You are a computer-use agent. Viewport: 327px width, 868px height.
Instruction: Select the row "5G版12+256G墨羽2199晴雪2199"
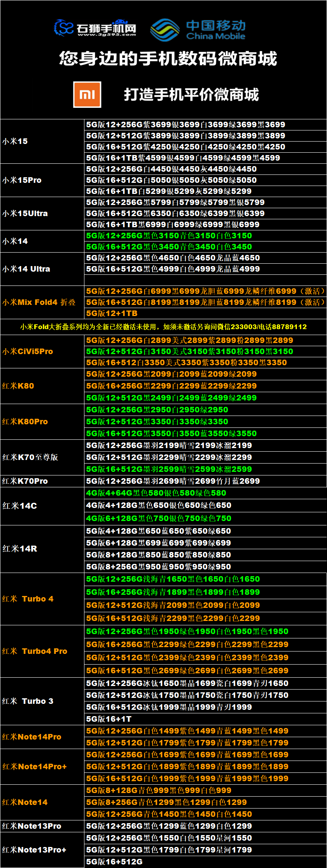click(206, 445)
